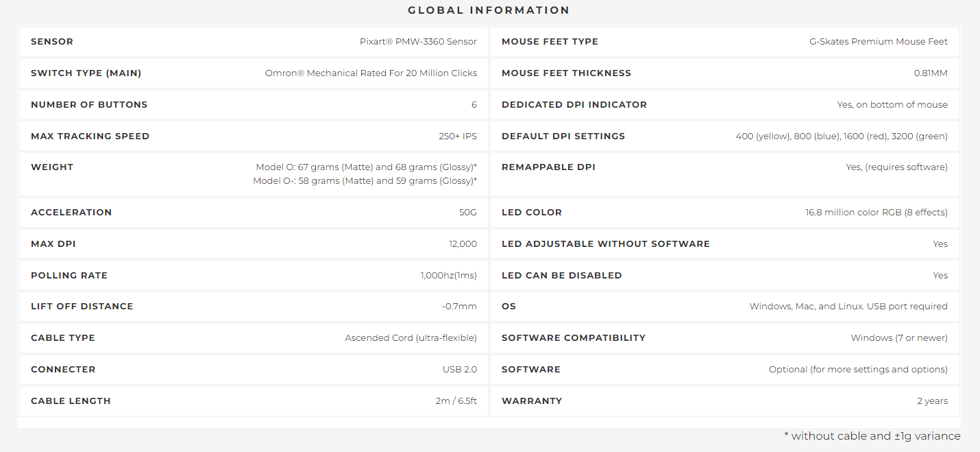Select the 12,000 Max DPI value
Screen dimensions: 980x452
[x=463, y=244]
